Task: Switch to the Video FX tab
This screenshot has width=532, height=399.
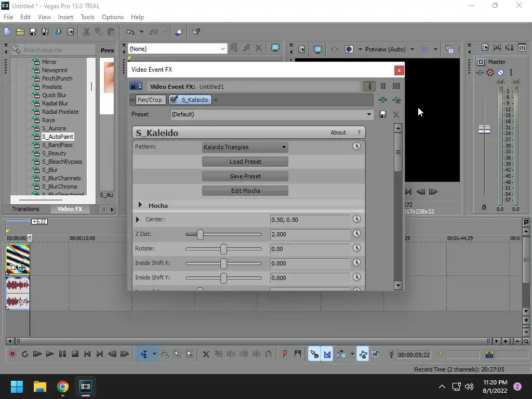Action: [70, 209]
